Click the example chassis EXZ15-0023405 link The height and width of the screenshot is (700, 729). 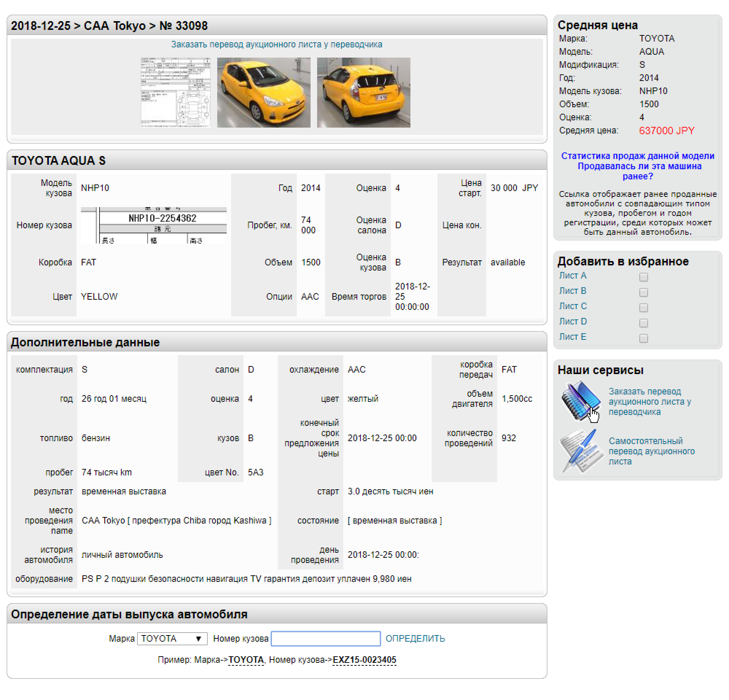pyautogui.click(x=364, y=660)
